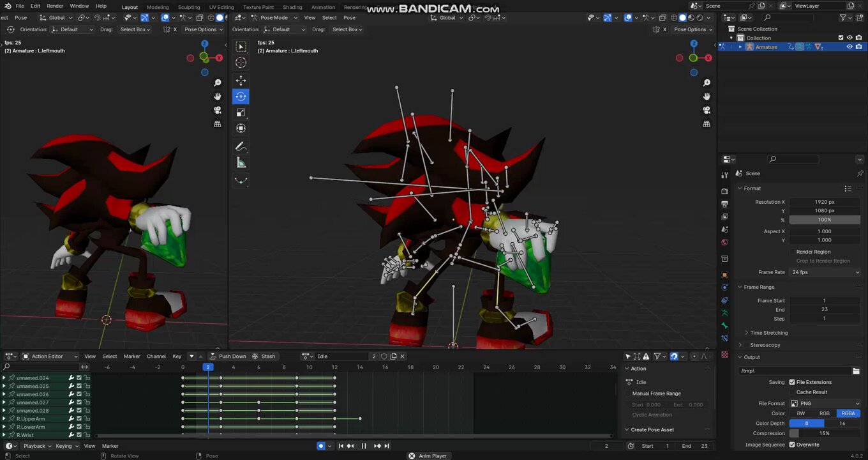The height and width of the screenshot is (460, 868).
Task: Click zoom magnifier icon in right viewport
Action: pos(707,83)
